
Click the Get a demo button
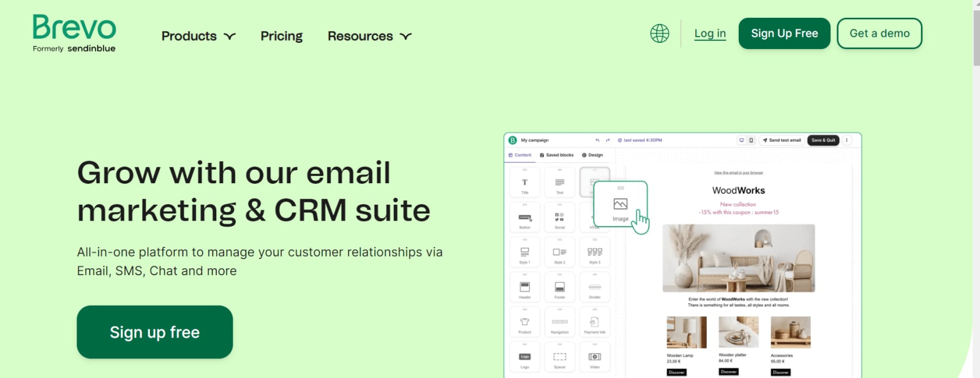tap(880, 33)
